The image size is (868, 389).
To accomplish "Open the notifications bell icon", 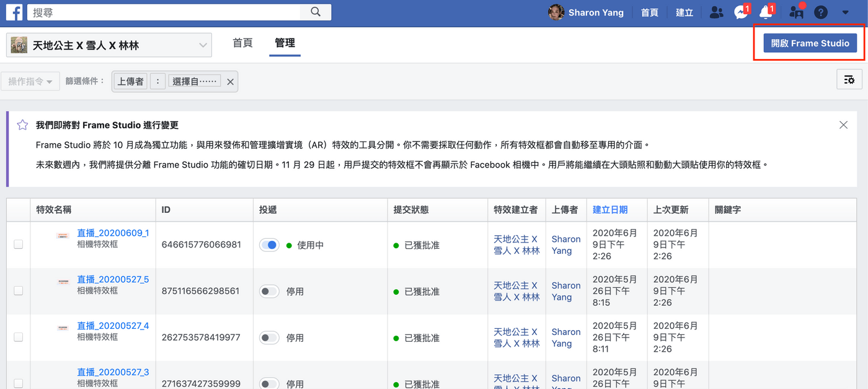I will click(766, 12).
